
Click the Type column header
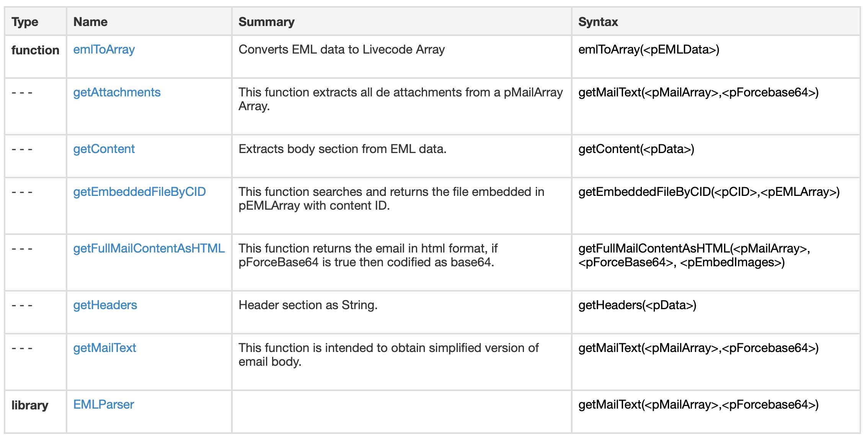(x=25, y=22)
